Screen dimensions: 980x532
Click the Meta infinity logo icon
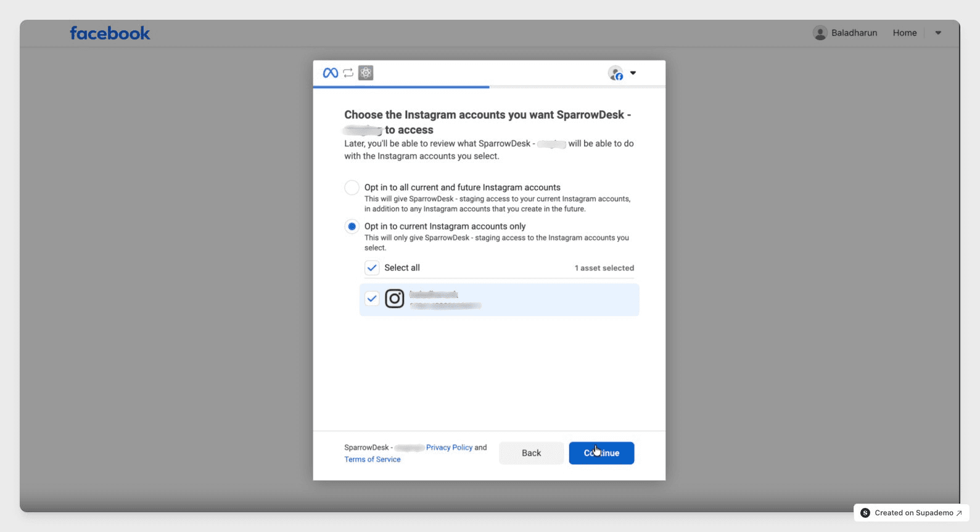click(x=331, y=73)
